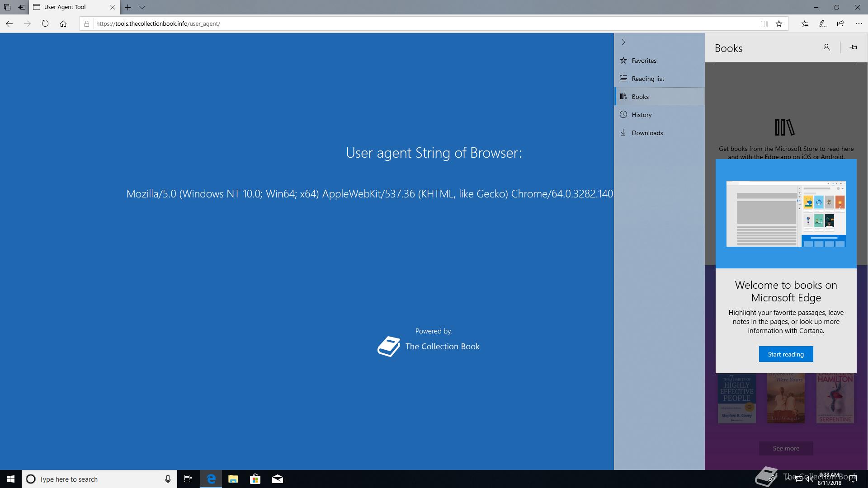The image size is (868, 488).
Task: Show tab previews chevron
Action: pyautogui.click(x=142, y=7)
